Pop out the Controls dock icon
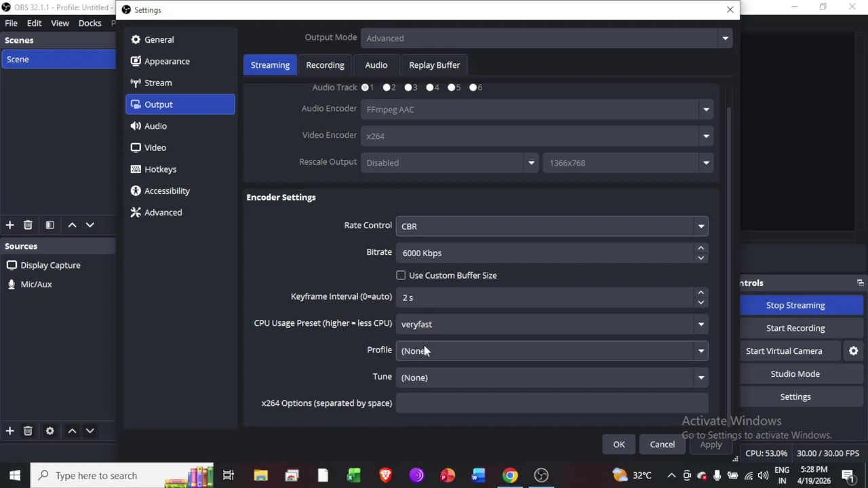 (860, 283)
